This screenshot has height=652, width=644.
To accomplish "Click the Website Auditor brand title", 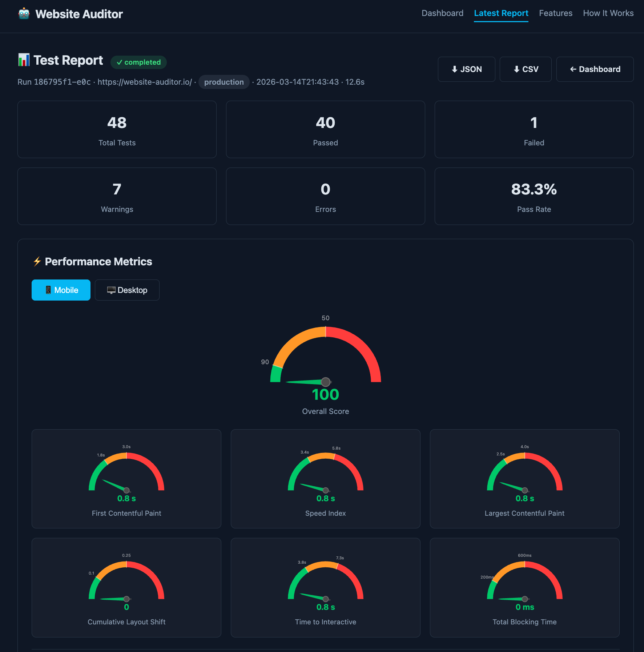I will tap(79, 14).
